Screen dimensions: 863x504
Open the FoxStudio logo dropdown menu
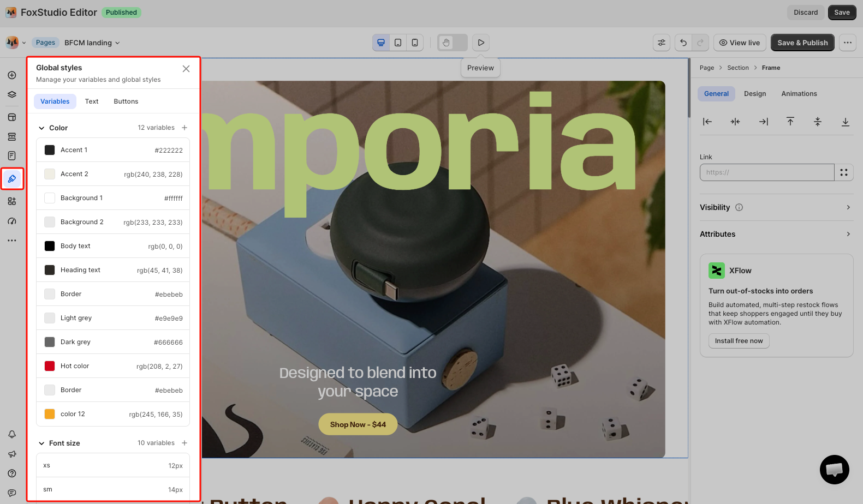[x=16, y=43]
